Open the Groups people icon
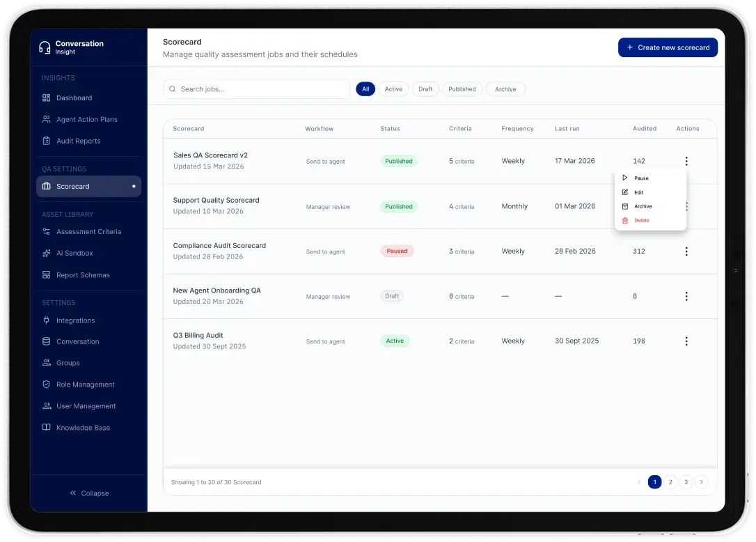 [46, 363]
